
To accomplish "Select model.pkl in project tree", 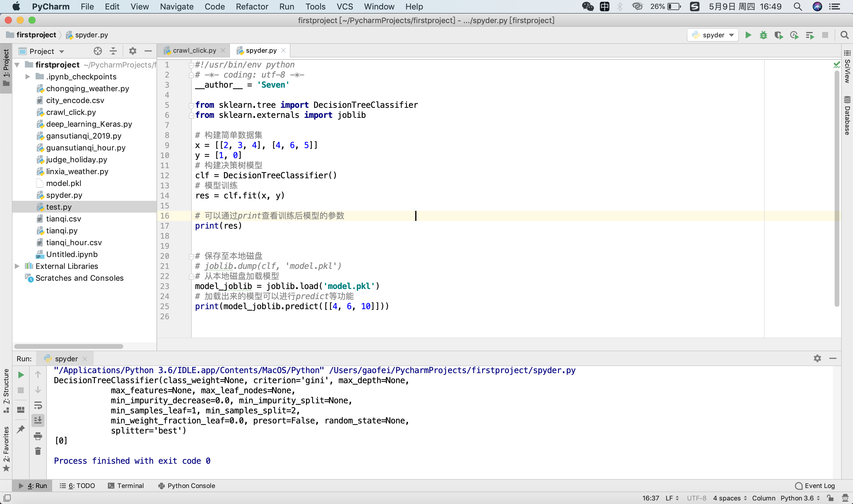I will coord(63,183).
